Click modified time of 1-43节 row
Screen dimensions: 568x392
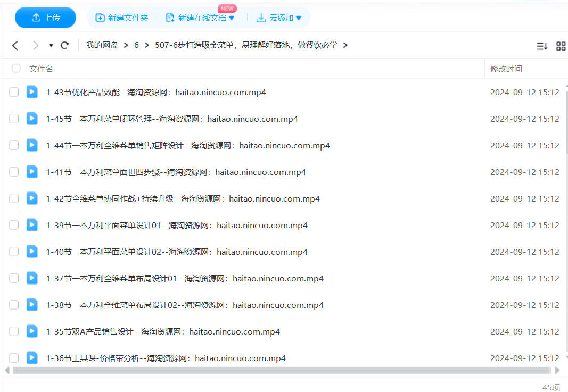pos(524,93)
